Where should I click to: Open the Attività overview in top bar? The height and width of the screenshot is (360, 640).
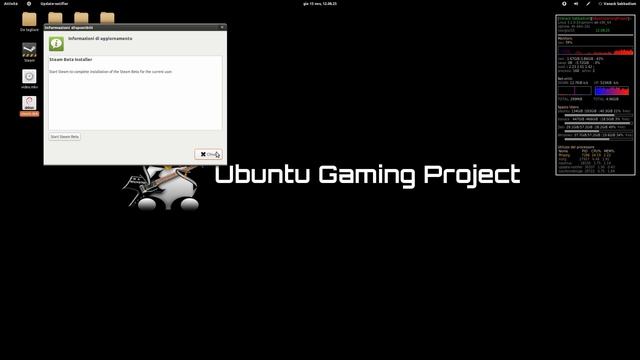point(11,4)
